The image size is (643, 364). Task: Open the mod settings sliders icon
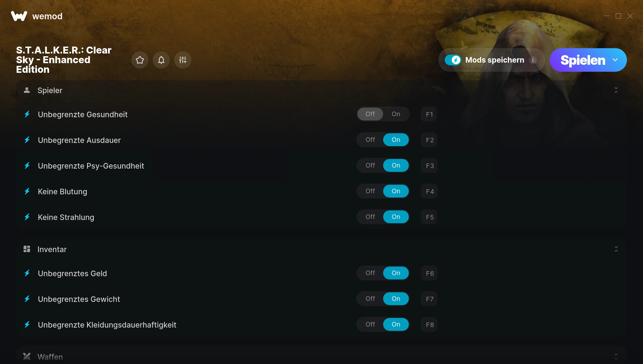[183, 60]
